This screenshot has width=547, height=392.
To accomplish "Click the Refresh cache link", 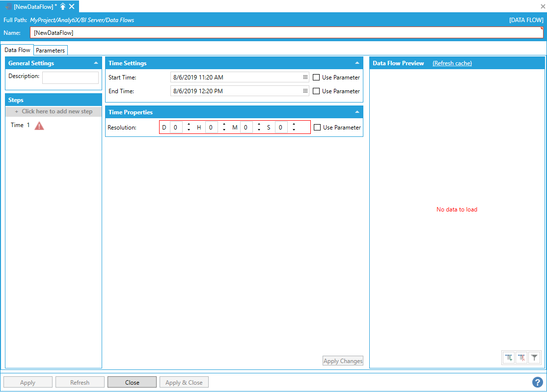I will pos(452,63).
